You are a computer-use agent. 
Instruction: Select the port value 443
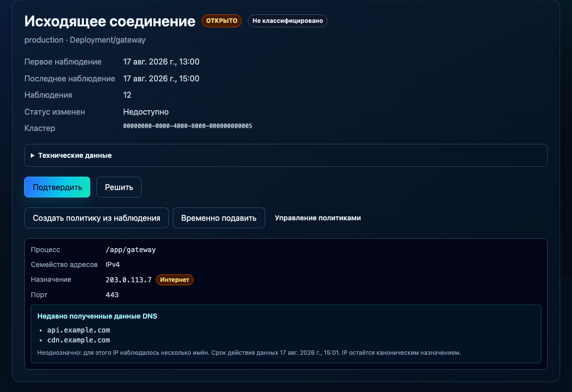pyautogui.click(x=112, y=295)
